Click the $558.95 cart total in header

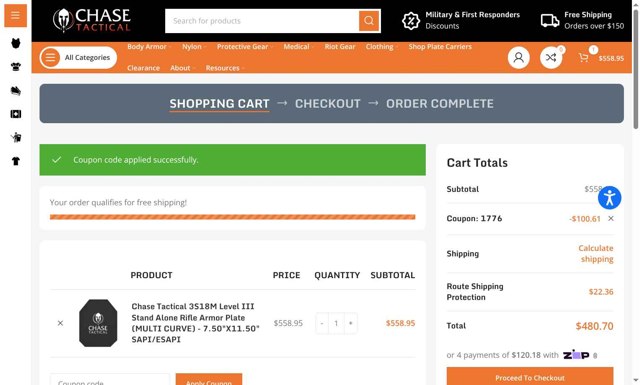click(611, 58)
